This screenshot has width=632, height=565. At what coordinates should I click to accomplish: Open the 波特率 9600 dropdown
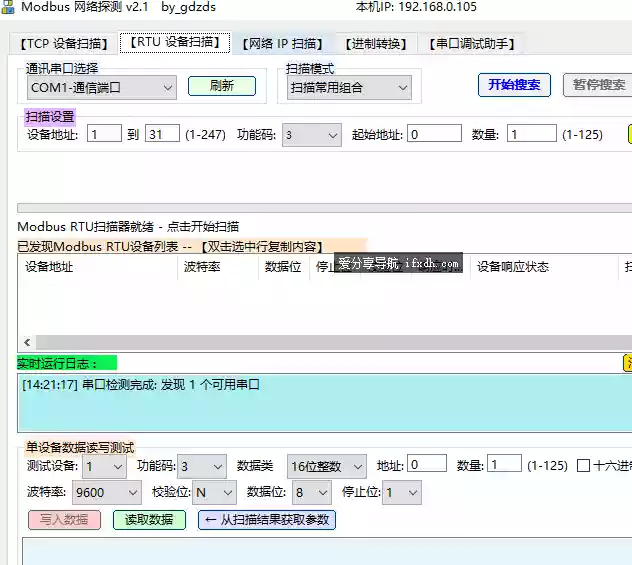coord(107,492)
